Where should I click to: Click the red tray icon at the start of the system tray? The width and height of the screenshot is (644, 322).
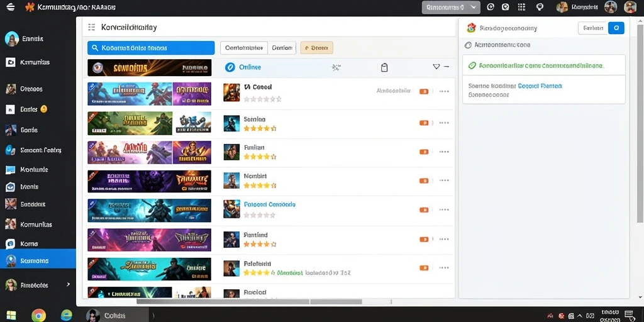tap(550, 316)
